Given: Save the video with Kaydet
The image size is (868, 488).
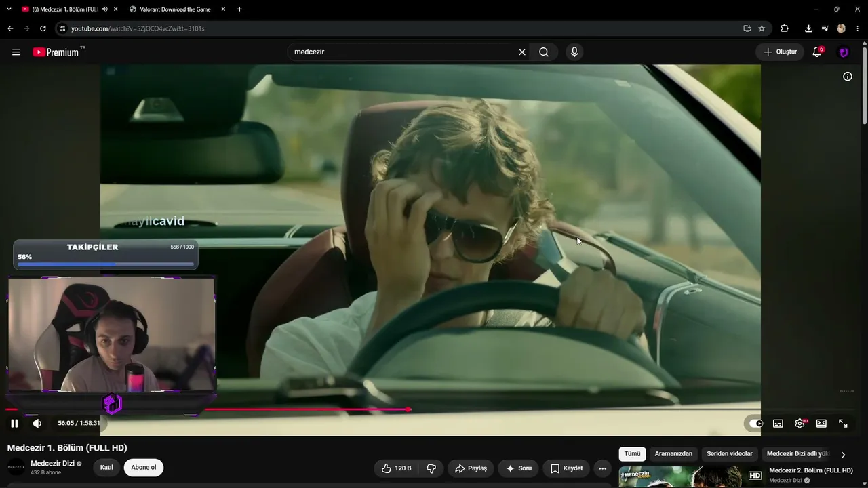Looking at the screenshot, I should pyautogui.click(x=566, y=468).
